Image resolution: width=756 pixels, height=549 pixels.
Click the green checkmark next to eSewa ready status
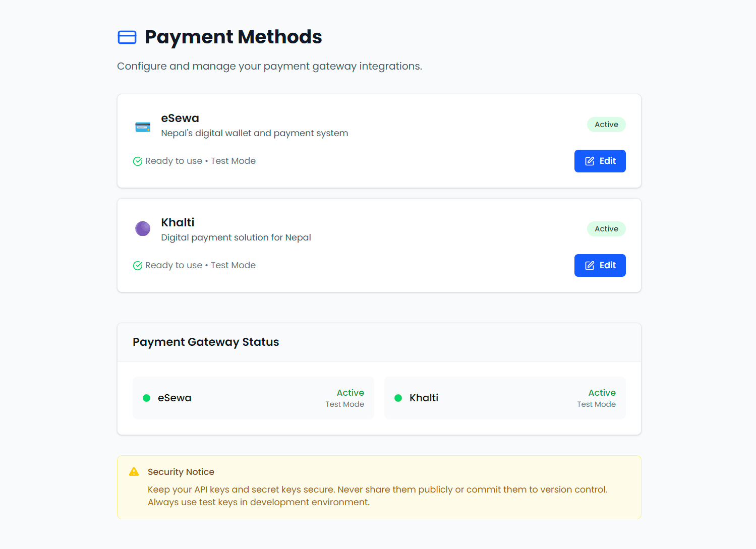pyautogui.click(x=137, y=161)
